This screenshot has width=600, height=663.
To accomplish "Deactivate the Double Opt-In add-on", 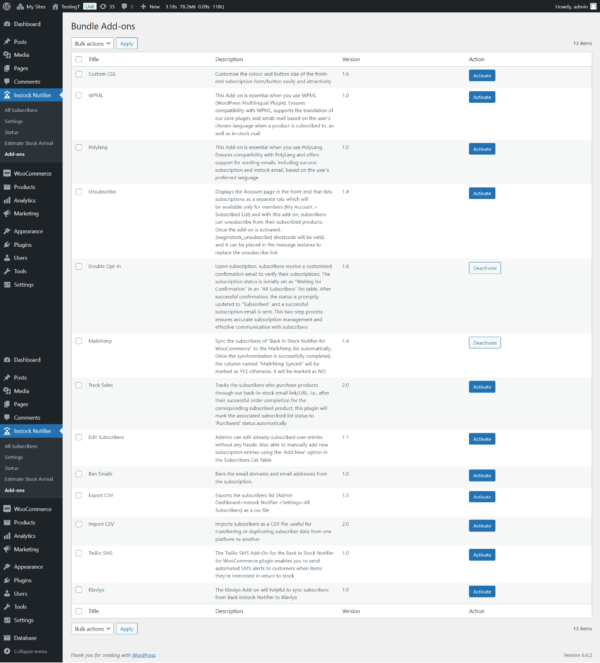I will click(x=485, y=268).
